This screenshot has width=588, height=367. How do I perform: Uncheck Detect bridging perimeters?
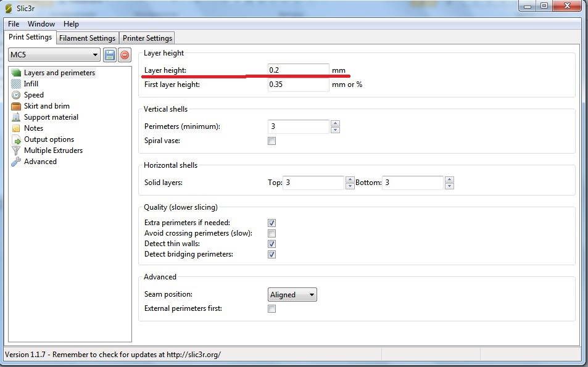[x=272, y=254]
